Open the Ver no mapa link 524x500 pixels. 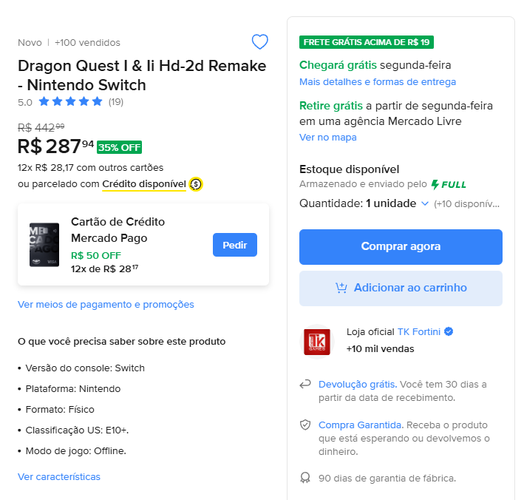[328, 137]
